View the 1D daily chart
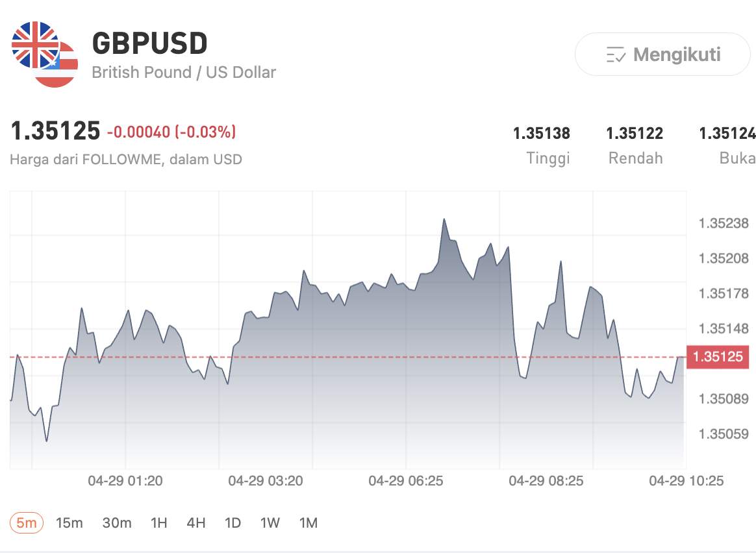 click(x=233, y=522)
